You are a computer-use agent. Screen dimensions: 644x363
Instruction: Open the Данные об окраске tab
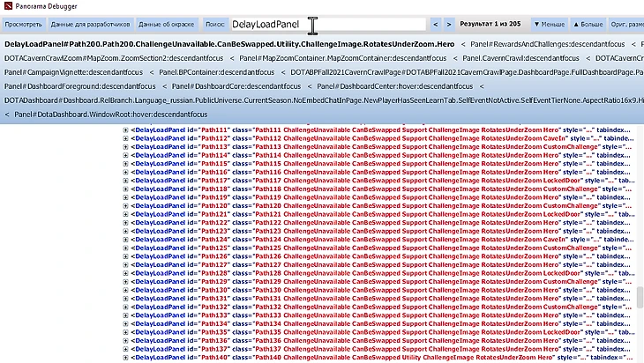[x=167, y=25]
